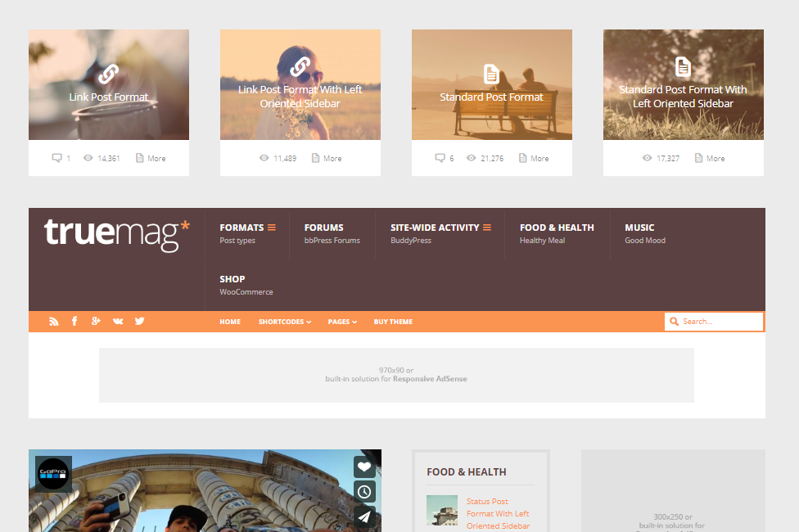Open the Facebook social icon
The width and height of the screenshot is (799, 532).
coord(74,321)
